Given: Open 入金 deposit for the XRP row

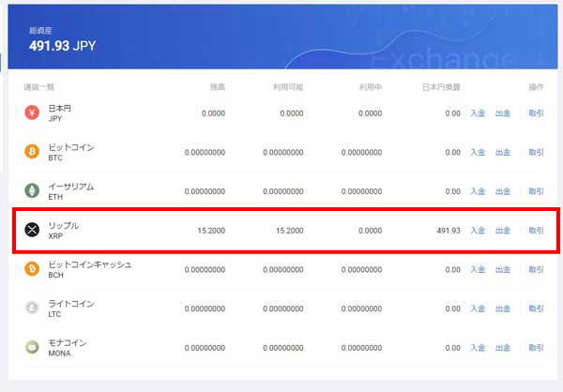Looking at the screenshot, I should 478,231.
